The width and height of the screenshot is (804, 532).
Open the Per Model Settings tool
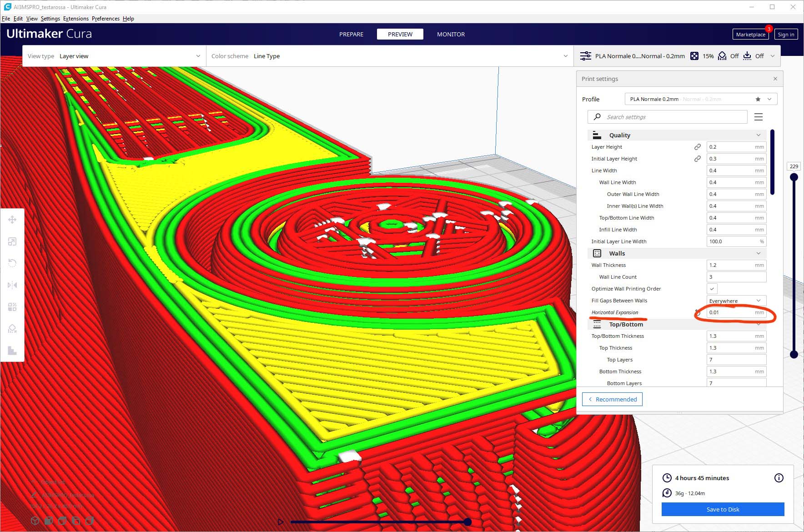pyautogui.click(x=12, y=307)
